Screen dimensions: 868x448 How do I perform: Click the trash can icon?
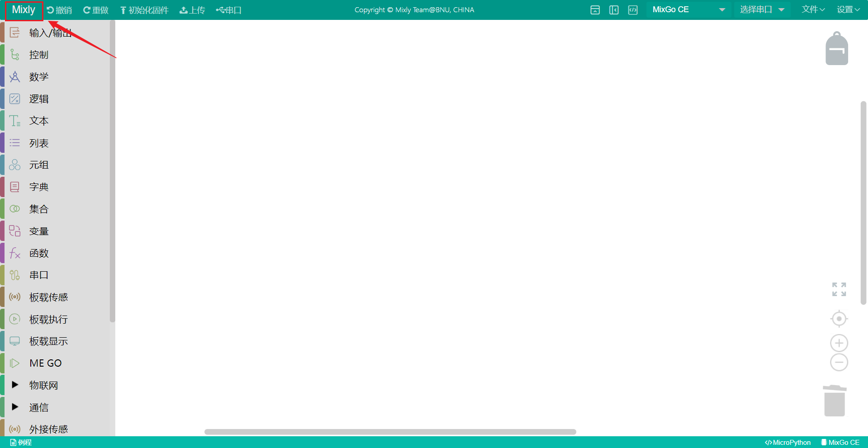(835, 401)
